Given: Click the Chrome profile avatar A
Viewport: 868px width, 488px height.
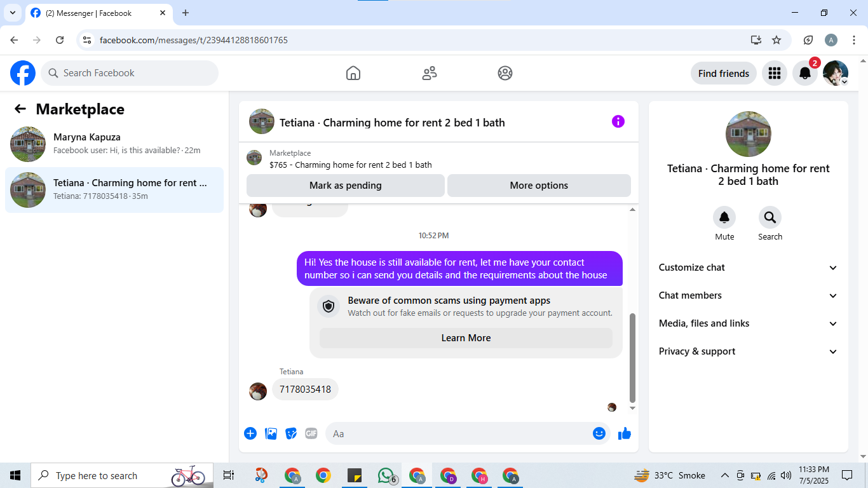Looking at the screenshot, I should click(x=831, y=40).
